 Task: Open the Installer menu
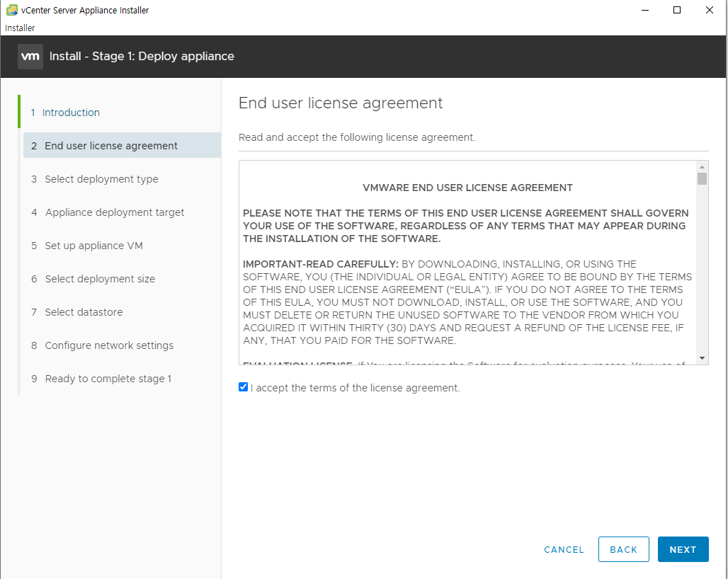tap(20, 28)
